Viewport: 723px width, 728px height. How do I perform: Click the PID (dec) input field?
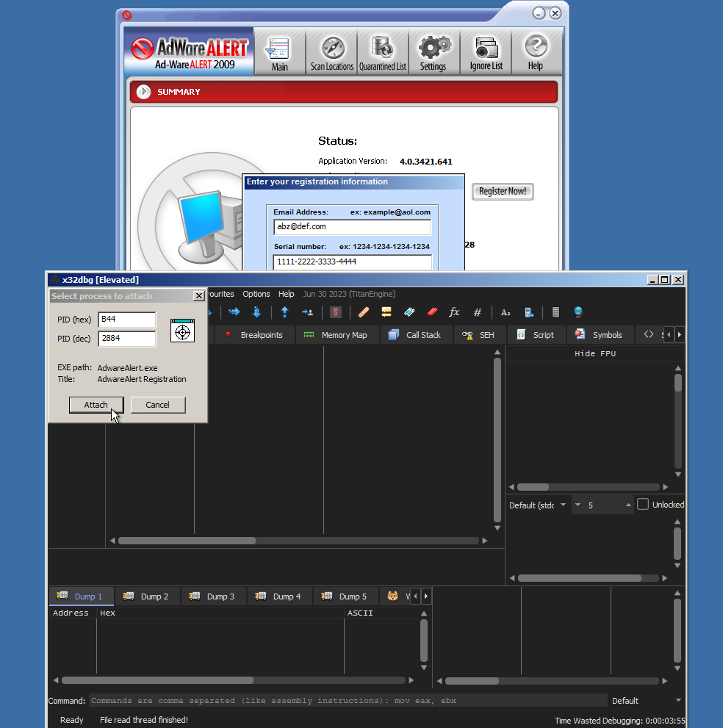click(x=127, y=339)
